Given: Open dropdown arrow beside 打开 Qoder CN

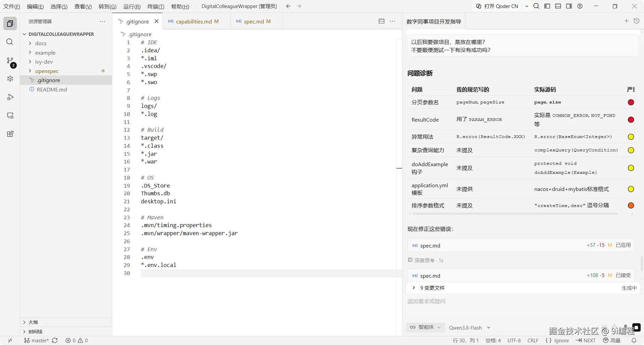Looking at the screenshot, I should (527, 6).
